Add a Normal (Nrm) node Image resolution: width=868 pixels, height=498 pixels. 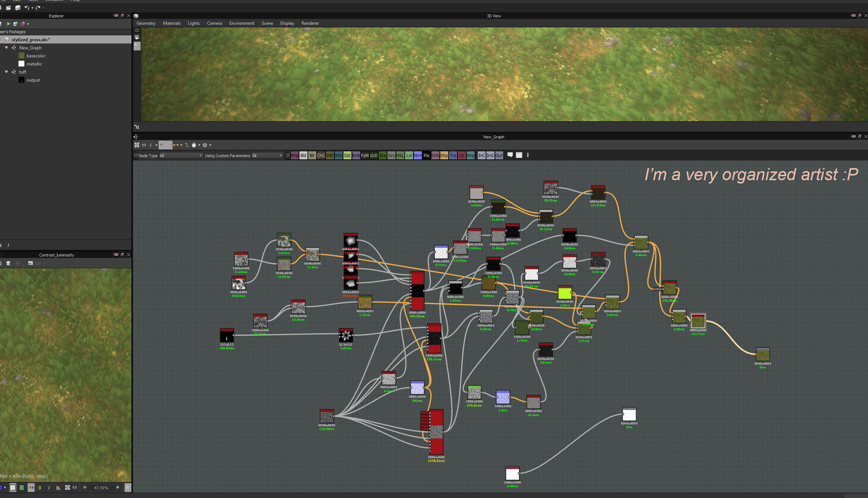418,155
